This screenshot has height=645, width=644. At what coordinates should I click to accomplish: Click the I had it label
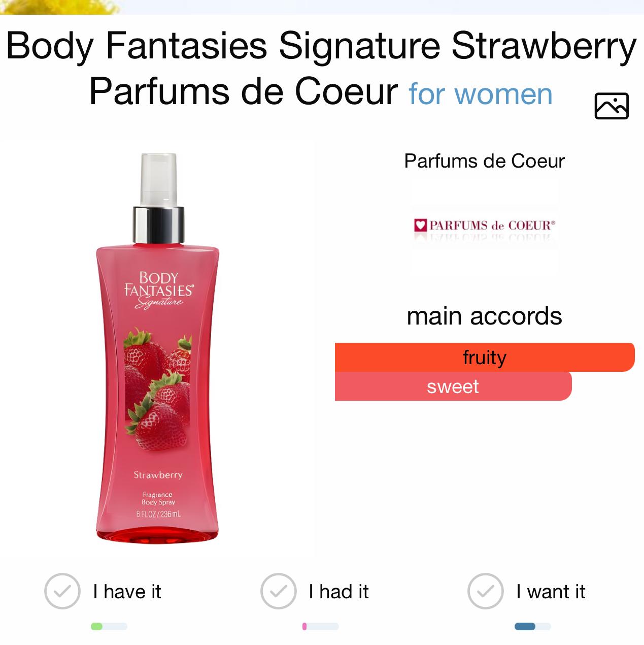(x=338, y=592)
